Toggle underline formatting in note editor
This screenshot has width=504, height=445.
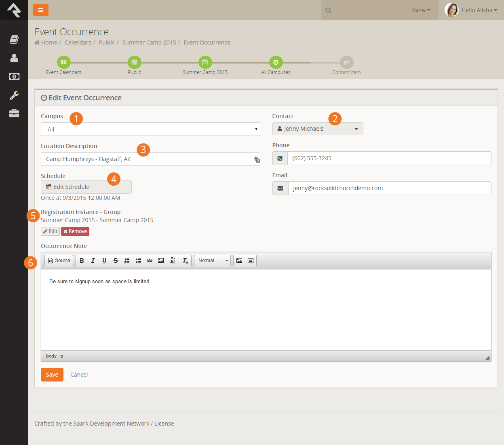104,261
